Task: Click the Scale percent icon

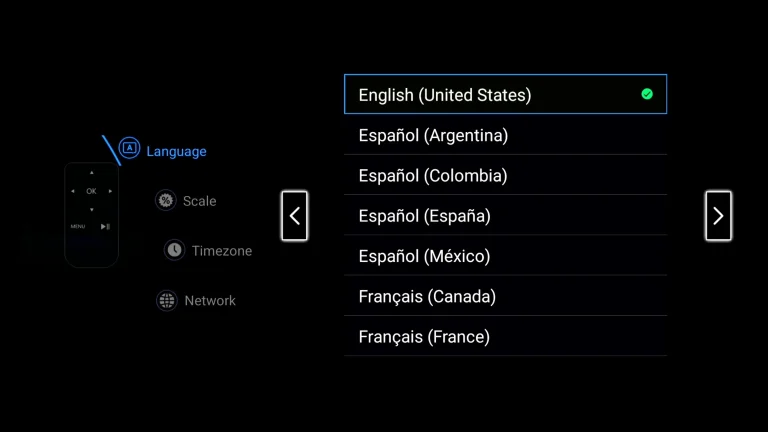Action: pyautogui.click(x=166, y=200)
